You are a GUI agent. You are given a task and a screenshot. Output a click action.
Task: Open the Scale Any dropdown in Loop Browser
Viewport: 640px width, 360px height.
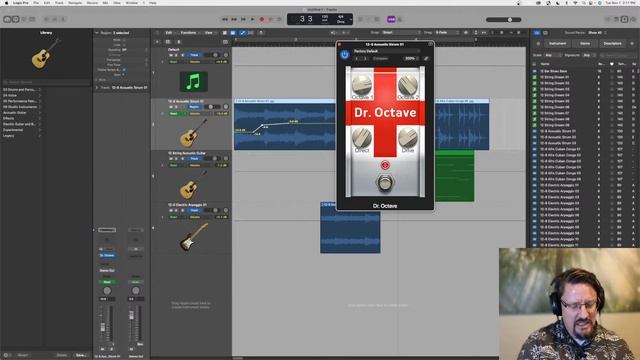(553, 55)
